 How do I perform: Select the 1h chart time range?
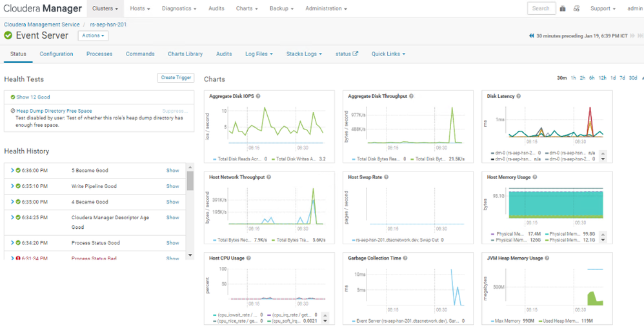(573, 78)
